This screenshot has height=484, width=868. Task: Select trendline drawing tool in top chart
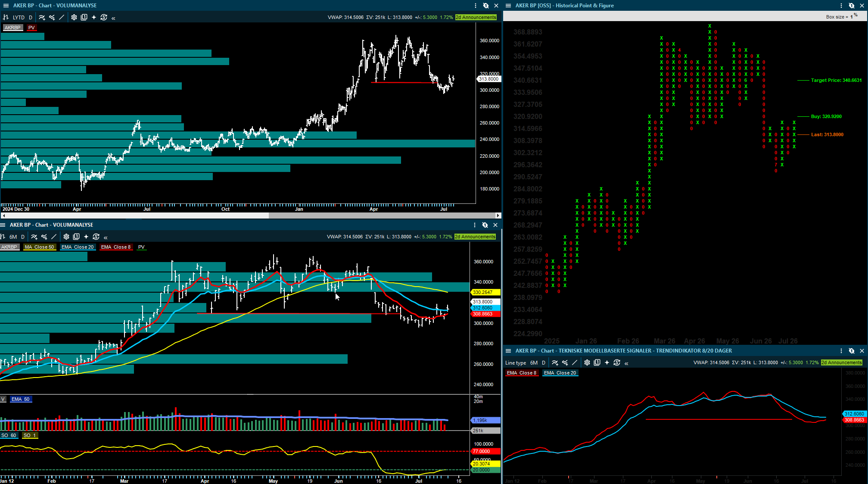click(62, 18)
